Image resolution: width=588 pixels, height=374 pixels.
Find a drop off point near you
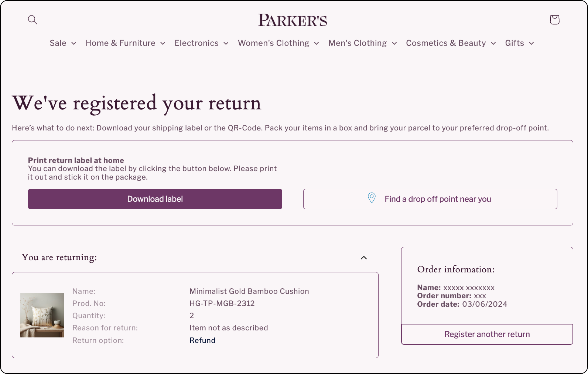coord(430,199)
